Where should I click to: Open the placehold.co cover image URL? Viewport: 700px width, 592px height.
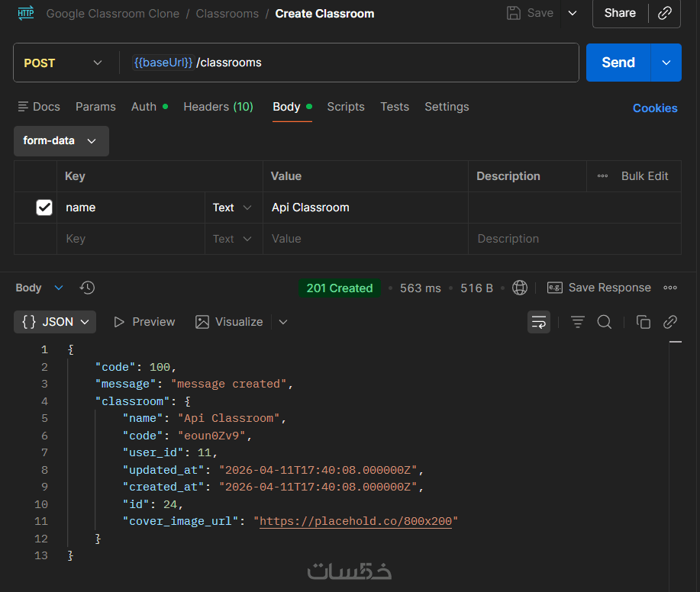[x=356, y=521]
